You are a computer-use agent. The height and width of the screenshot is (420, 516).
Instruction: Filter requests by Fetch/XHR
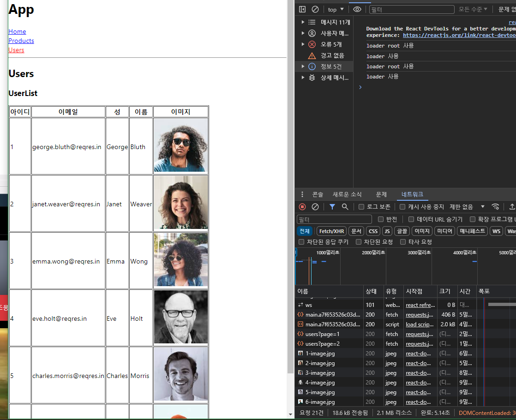tap(331, 231)
